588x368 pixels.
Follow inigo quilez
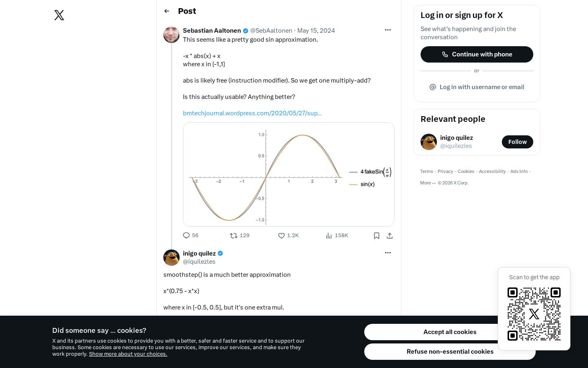coord(517,142)
